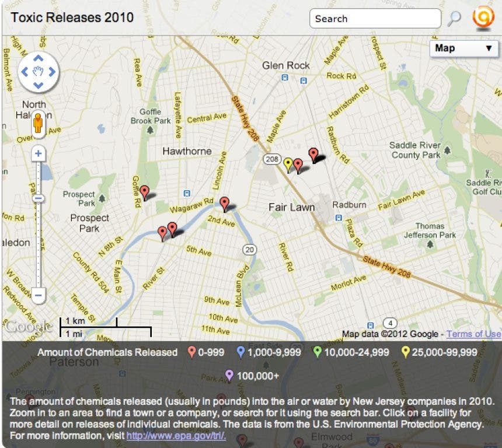The width and height of the screenshot is (502, 448).
Task: Click the magnifying glass search icon
Action: pos(454,19)
